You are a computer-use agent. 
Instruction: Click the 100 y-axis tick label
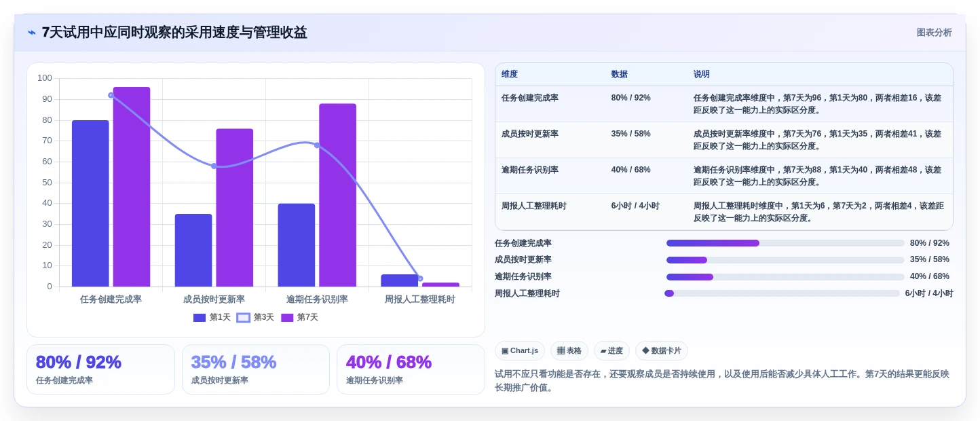coord(45,78)
